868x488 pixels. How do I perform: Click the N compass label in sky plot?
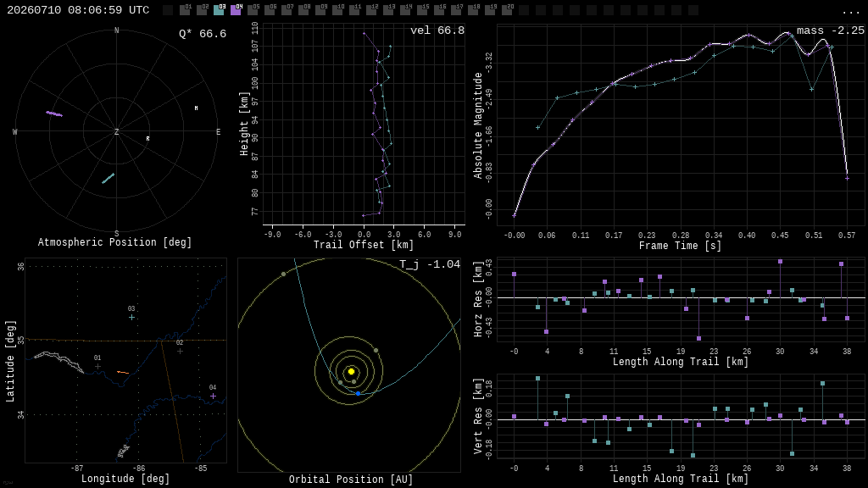tap(116, 30)
